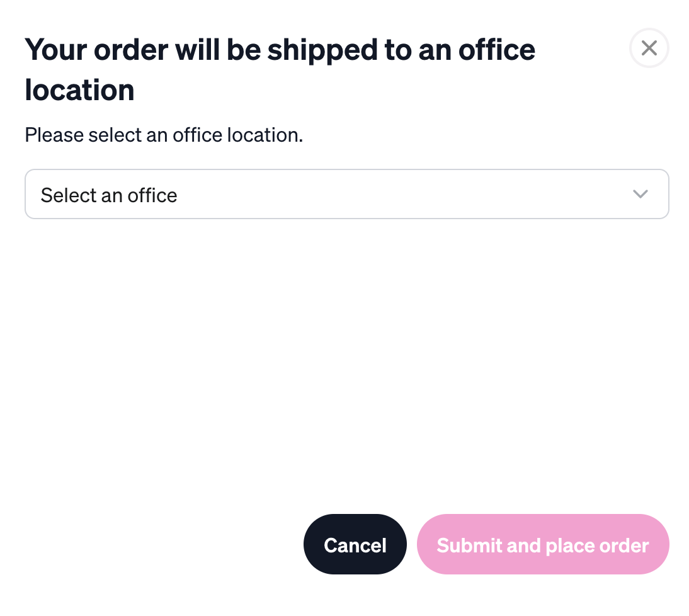Open the office location picker field
Viewport: 689px width, 616px height.
click(x=346, y=194)
